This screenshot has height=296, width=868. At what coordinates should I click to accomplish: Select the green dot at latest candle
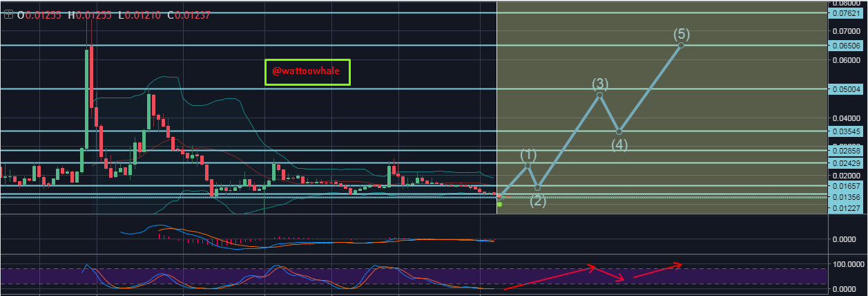click(499, 204)
